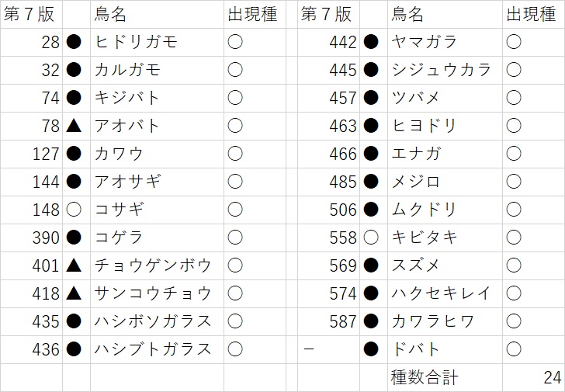565x392 pixels.
Task: Click the 出現種 circle in the カルガモ row
Action: [235, 70]
